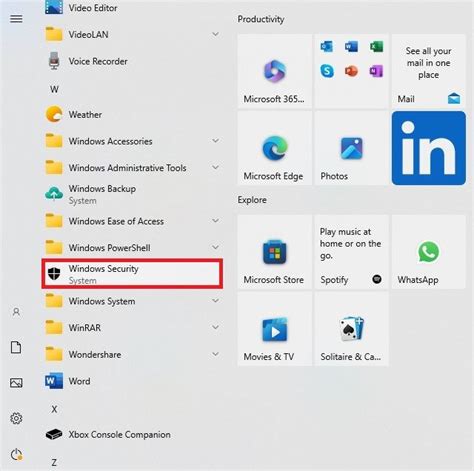Open the Weather app icon
Screen dimensions: 474x471
pyautogui.click(x=54, y=114)
